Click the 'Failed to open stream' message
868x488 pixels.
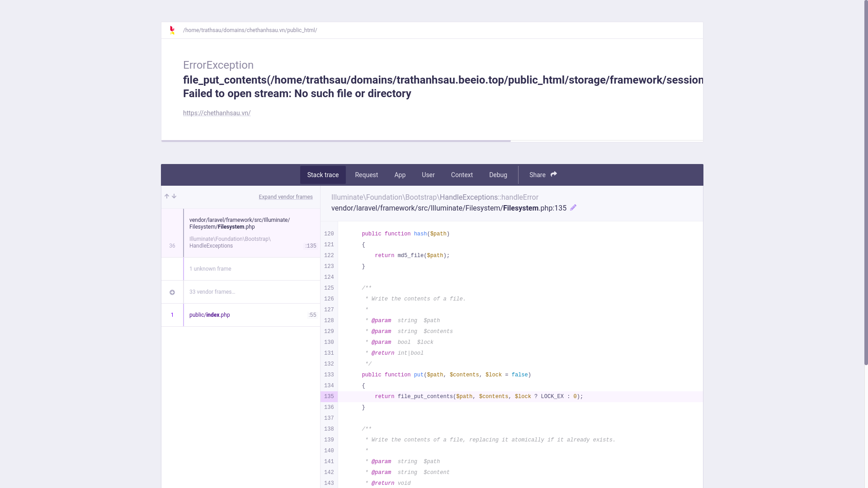297,94
